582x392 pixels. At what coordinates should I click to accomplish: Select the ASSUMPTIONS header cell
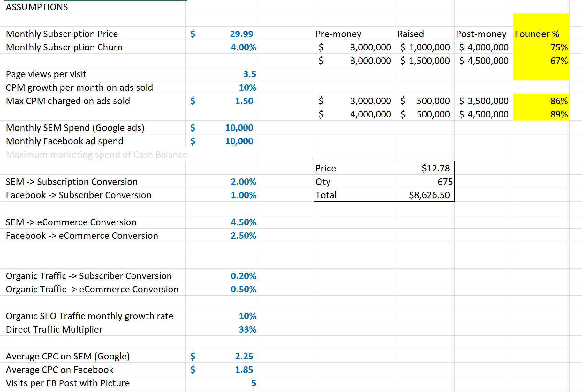pyautogui.click(x=94, y=7)
